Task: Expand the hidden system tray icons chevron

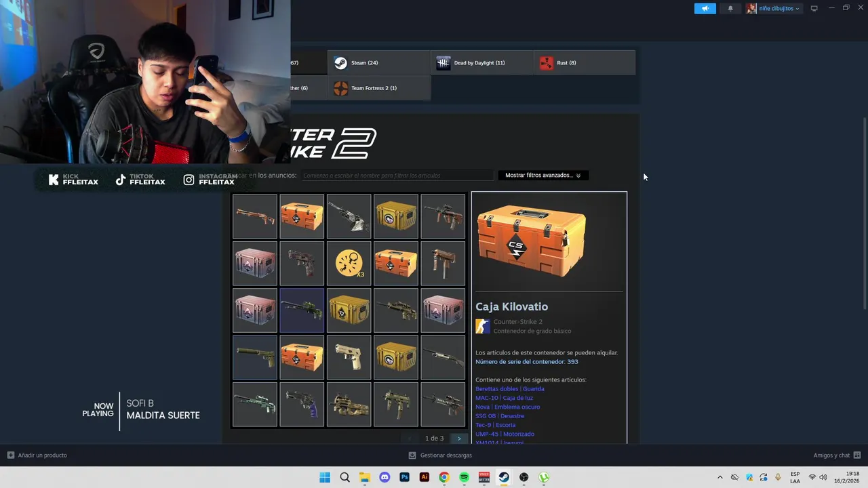Action: pos(720,477)
